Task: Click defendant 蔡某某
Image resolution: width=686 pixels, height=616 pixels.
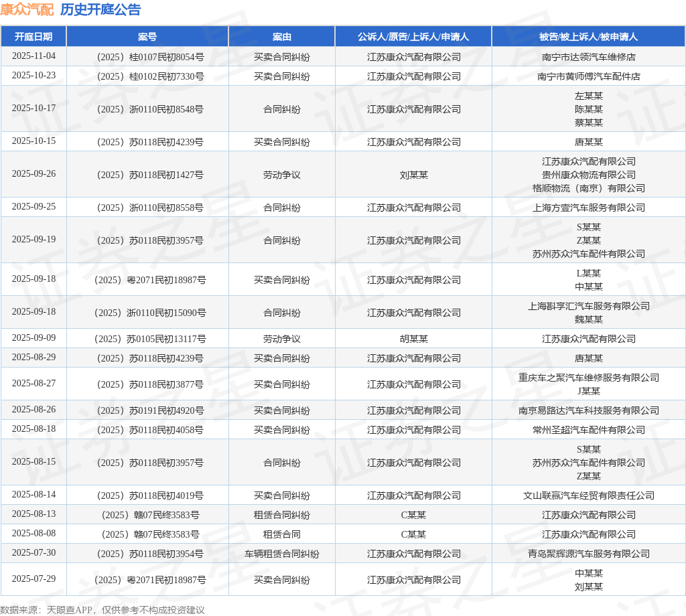Action: (588, 123)
